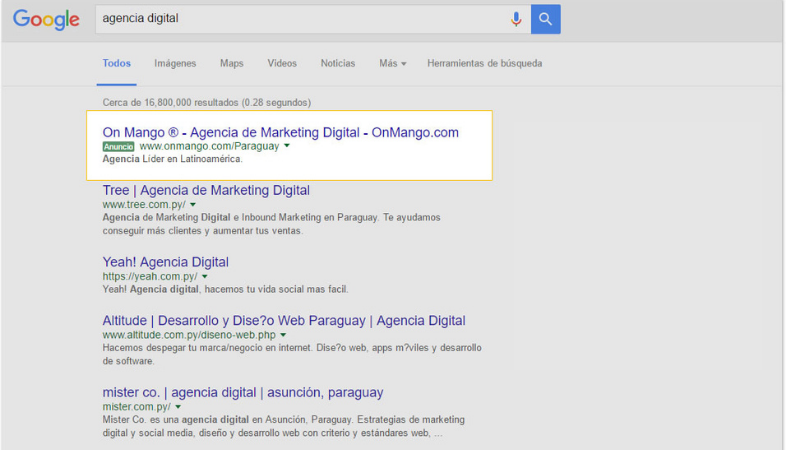Image resolution: width=786 pixels, height=450 pixels.
Task: Click the www.onmango.com/Paraguay URL
Action: coord(209,146)
